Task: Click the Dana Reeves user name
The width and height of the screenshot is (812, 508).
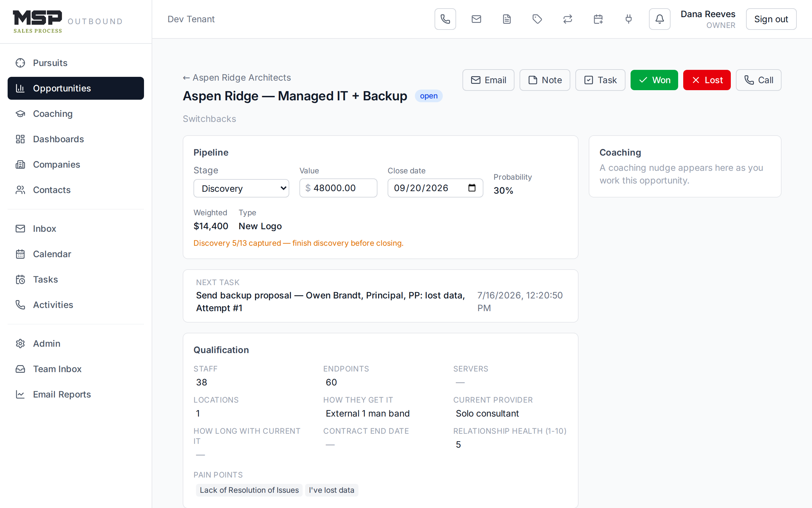Action: 708,14
